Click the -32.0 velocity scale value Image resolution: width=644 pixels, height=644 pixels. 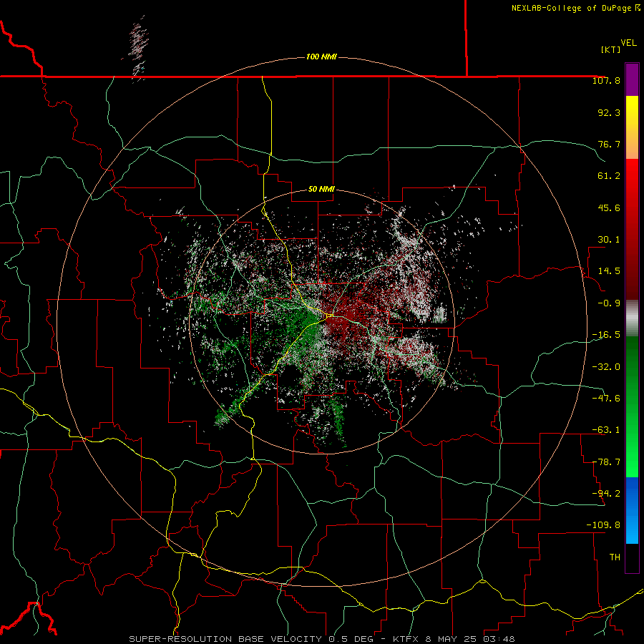click(x=606, y=366)
